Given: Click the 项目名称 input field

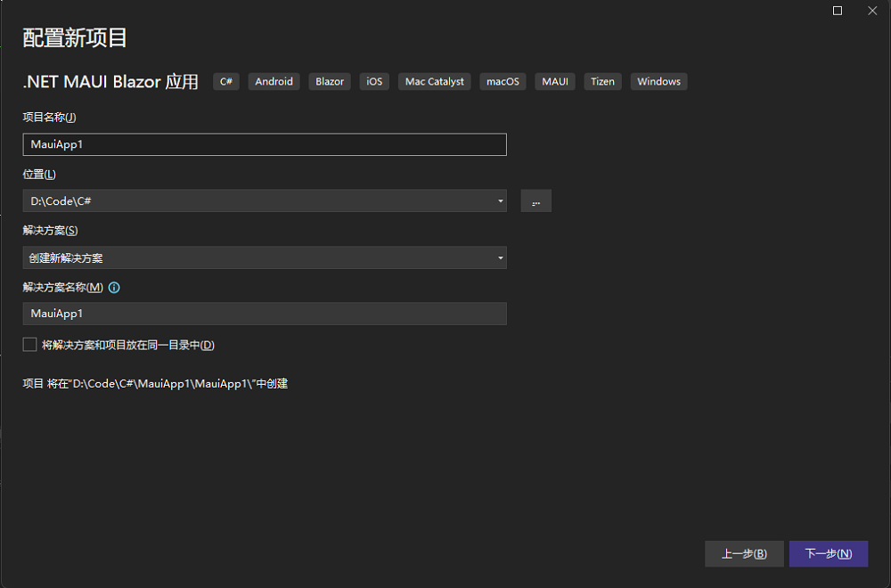Looking at the screenshot, I should point(265,144).
